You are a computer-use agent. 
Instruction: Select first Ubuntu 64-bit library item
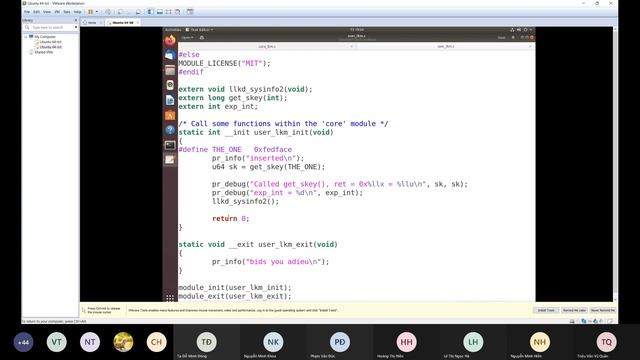pyautogui.click(x=50, y=42)
